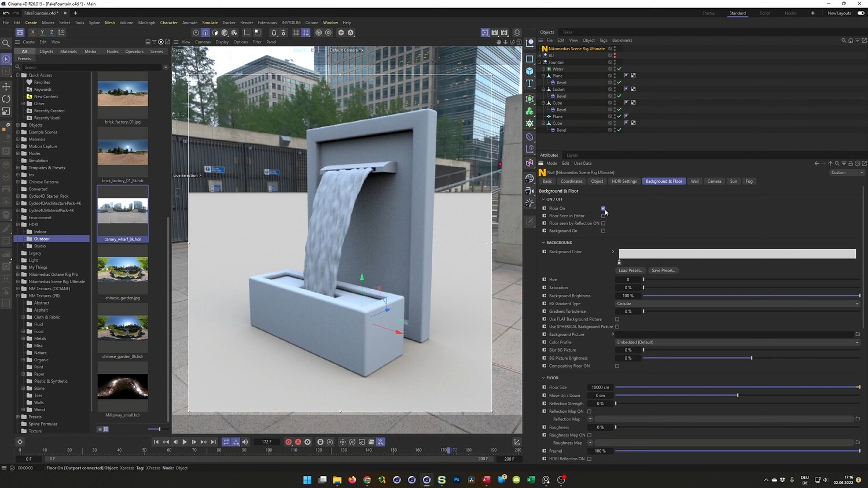Tick the Background On checkbox
Screen dimensions: 868x488
pyautogui.click(x=603, y=231)
